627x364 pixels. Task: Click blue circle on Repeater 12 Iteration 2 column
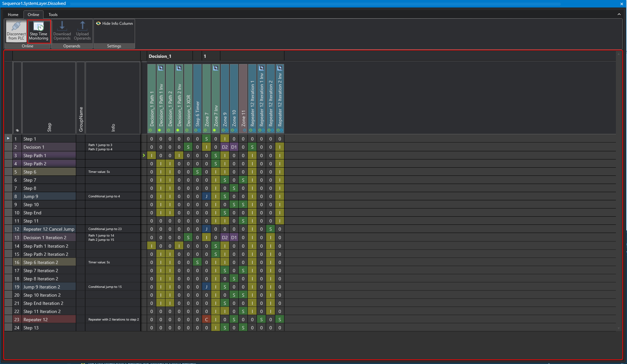tap(272, 130)
